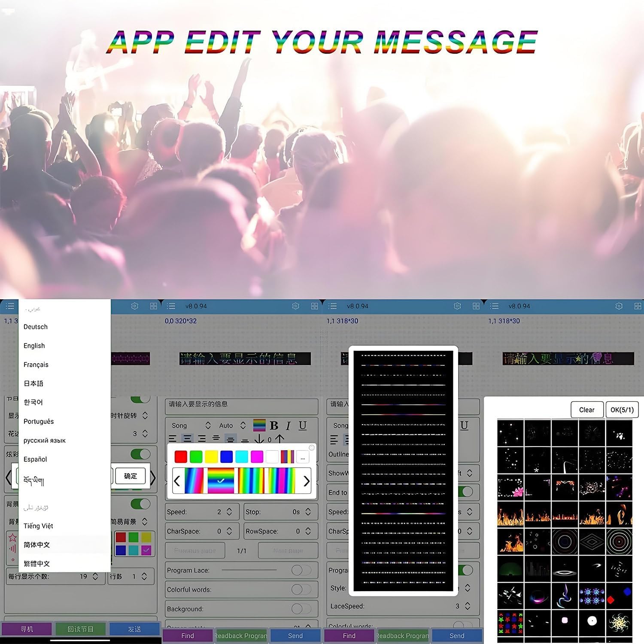Click grid icon in the 320*32 panel header

pyautogui.click(x=315, y=306)
